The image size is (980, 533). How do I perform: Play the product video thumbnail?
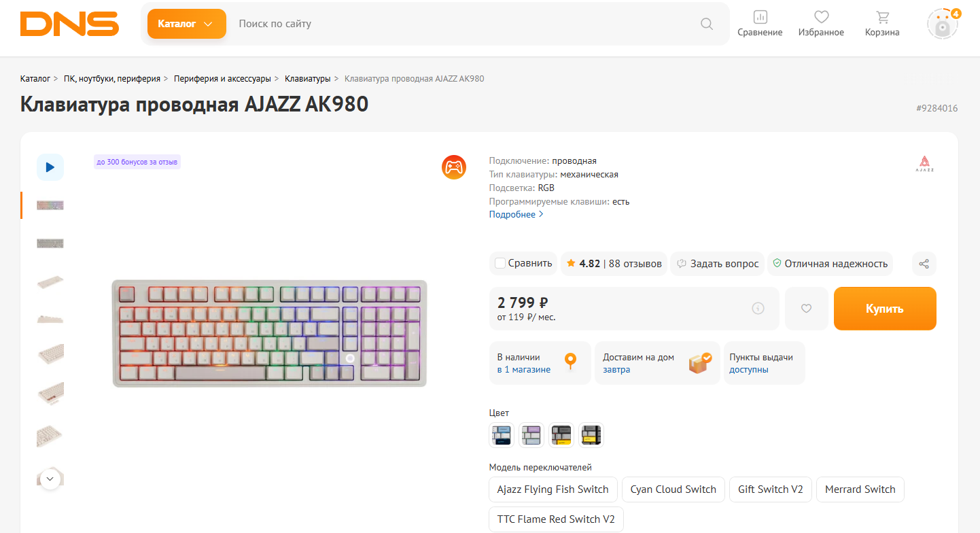point(50,167)
